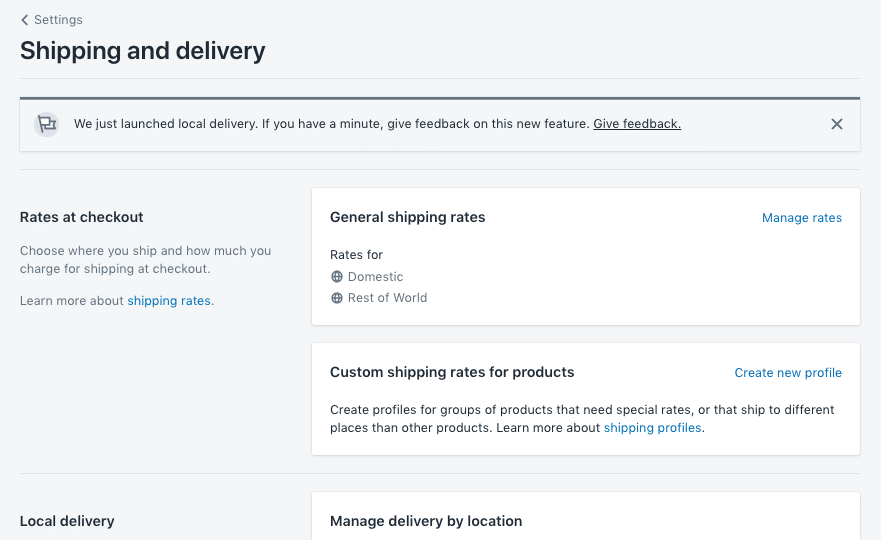
Task: Click the General shipping rates heading
Action: [407, 217]
